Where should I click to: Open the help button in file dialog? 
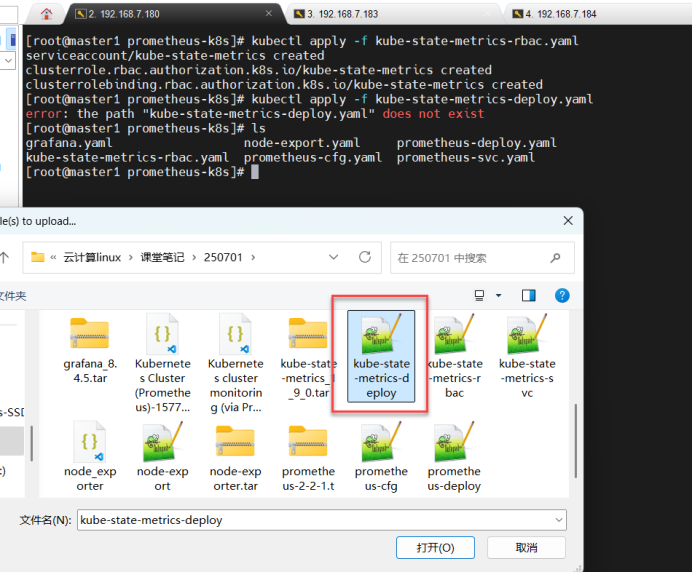[562, 295]
